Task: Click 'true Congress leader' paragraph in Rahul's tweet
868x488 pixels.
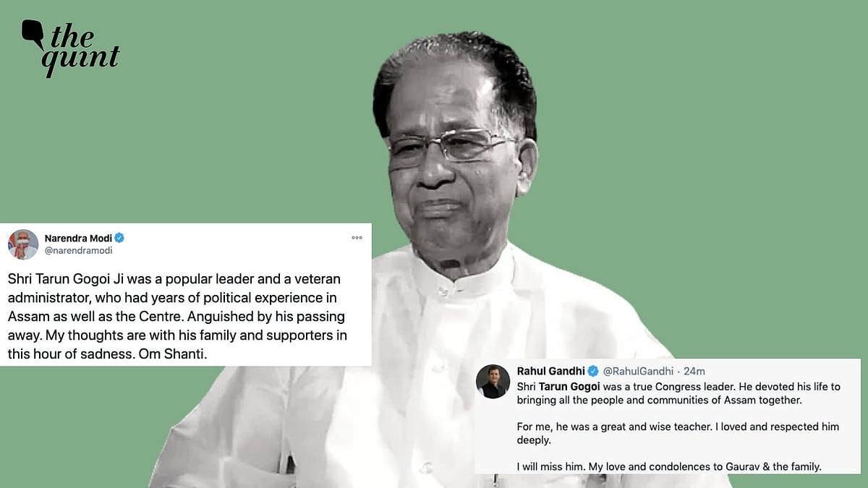Action: pos(678,393)
